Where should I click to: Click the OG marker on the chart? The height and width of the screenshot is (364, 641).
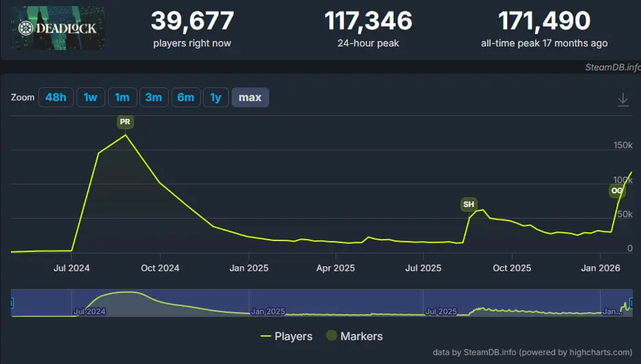point(617,191)
